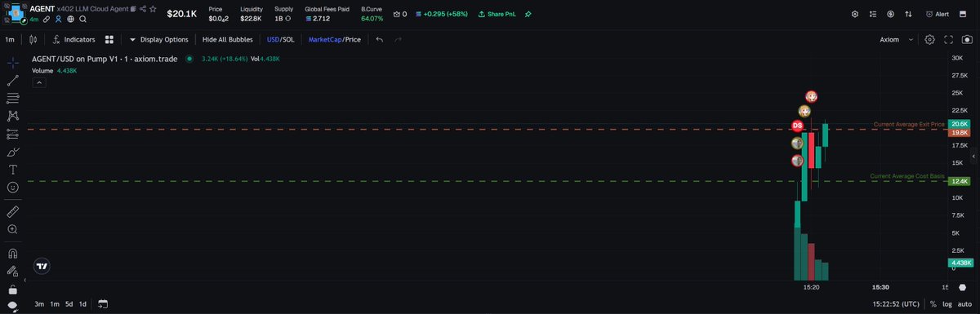Click the +0.295 (+58%) PnL value
This screenshot has width=980, height=314.
(x=441, y=14)
